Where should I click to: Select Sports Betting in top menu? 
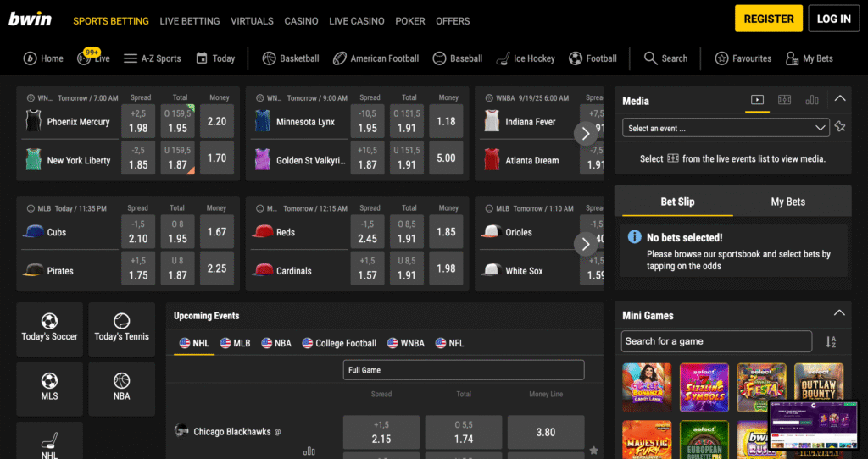click(x=111, y=21)
